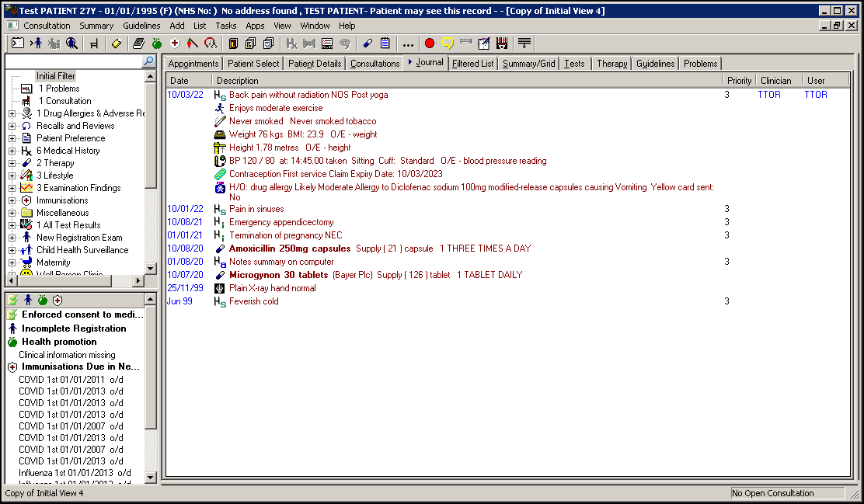Sort journal by the Date column header
This screenshot has height=504, width=864.
pos(179,81)
